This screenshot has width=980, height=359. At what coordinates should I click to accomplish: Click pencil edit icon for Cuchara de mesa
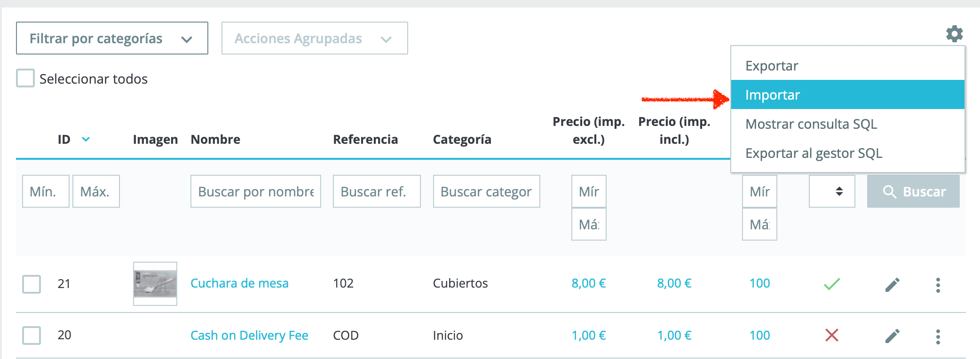[x=892, y=285]
